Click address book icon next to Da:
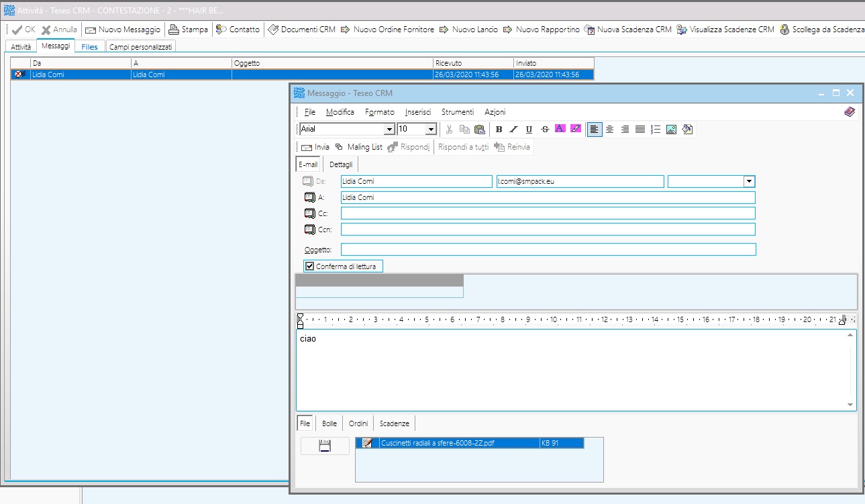 pyautogui.click(x=308, y=181)
